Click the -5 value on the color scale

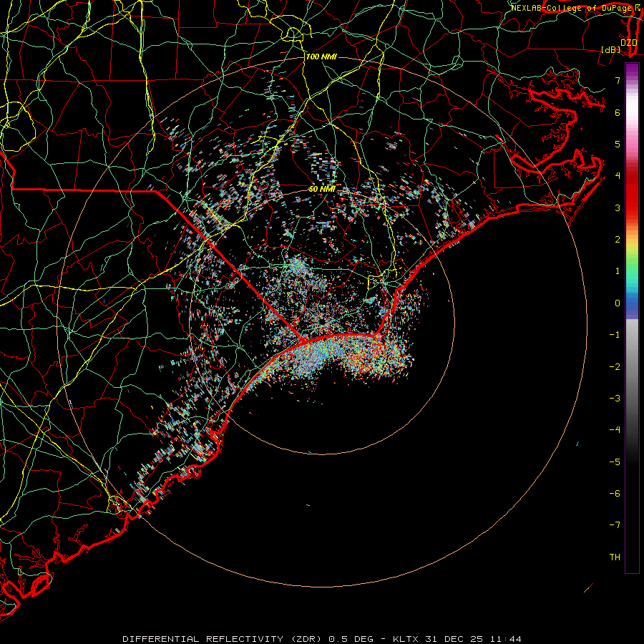(x=615, y=462)
